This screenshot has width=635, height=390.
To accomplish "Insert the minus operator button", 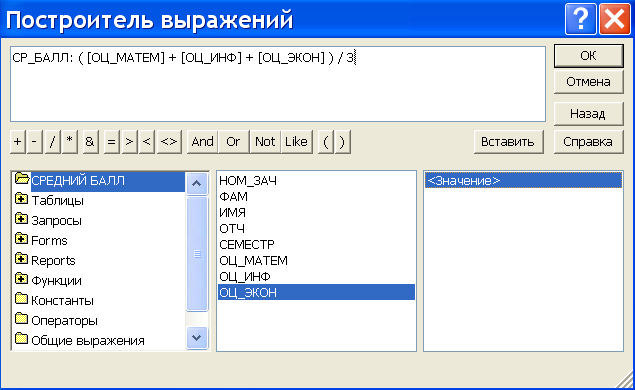I will pos(34,142).
